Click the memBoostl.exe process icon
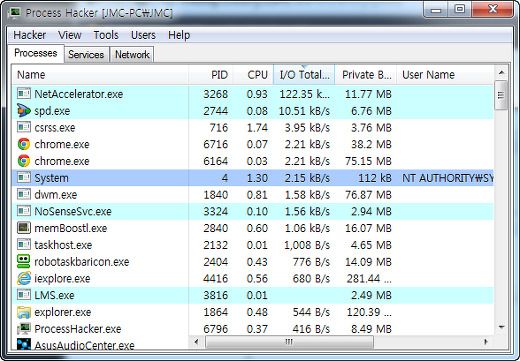This screenshot has width=520, height=361. [24, 228]
